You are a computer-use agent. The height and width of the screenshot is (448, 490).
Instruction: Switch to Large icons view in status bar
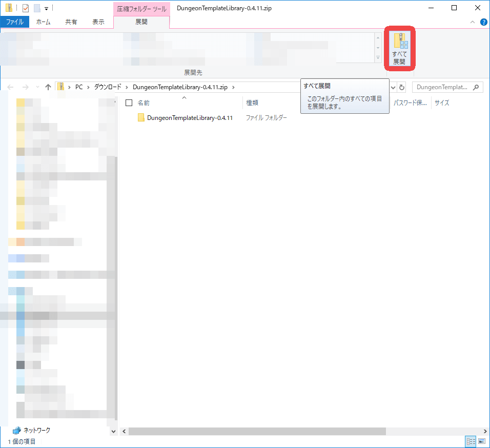point(482,441)
